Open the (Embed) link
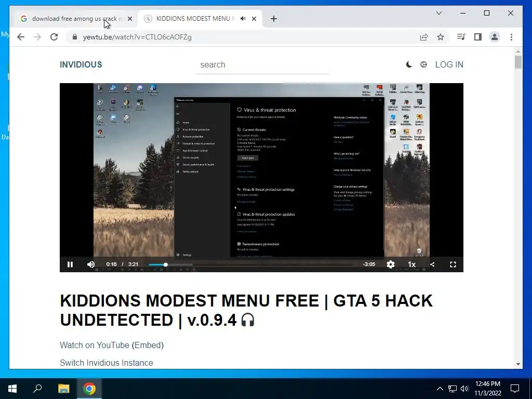532x399 pixels. [x=148, y=345]
